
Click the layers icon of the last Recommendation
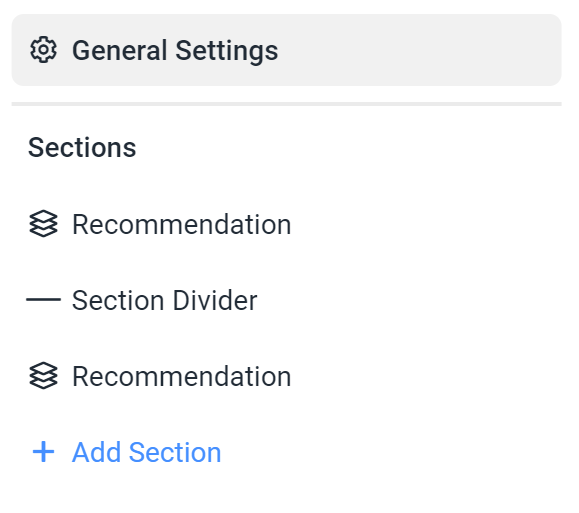click(43, 376)
